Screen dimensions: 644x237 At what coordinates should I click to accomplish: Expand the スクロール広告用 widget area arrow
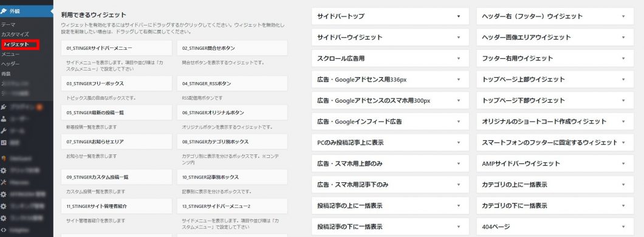(x=458, y=59)
